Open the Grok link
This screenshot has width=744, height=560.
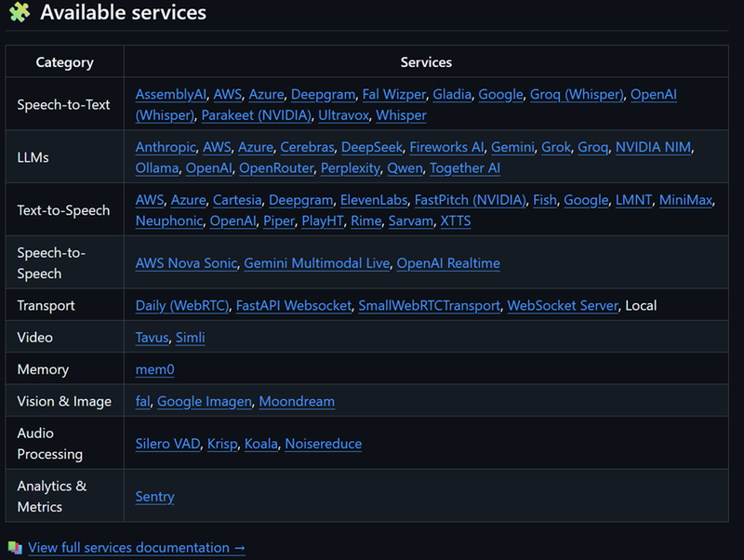[556, 147]
